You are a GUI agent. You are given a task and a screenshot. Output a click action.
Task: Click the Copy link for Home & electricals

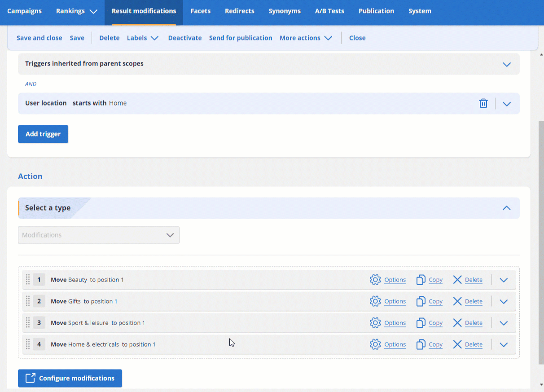[x=435, y=344]
